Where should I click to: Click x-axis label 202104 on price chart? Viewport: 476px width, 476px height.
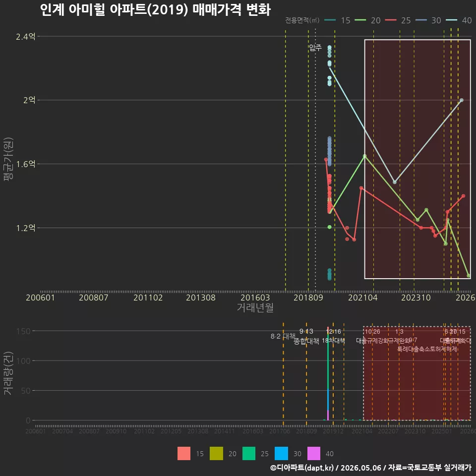tap(363, 297)
